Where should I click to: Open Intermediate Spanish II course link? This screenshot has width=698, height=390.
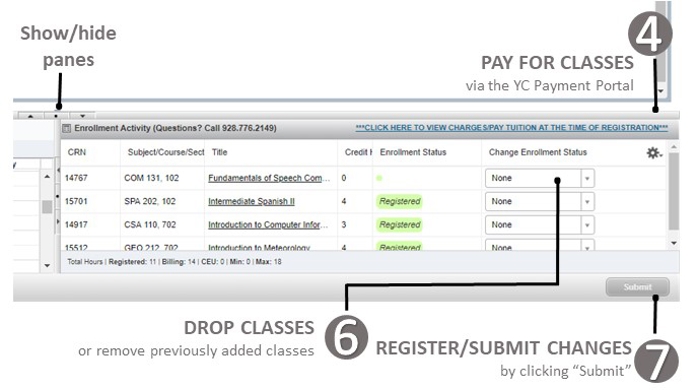click(x=251, y=201)
